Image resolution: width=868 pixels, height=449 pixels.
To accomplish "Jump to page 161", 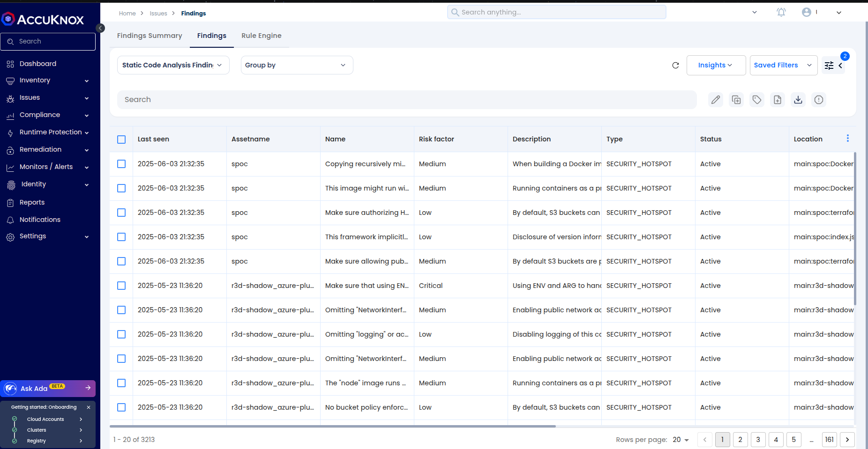I will click(x=830, y=440).
